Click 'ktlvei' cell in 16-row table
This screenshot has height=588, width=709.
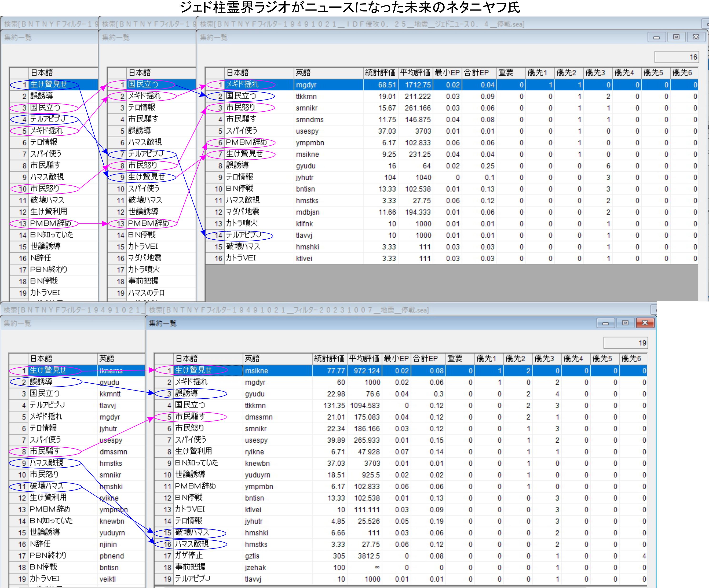point(328,258)
